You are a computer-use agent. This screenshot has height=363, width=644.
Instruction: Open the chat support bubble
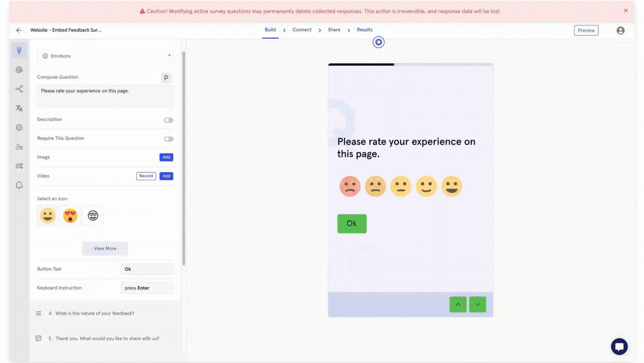619,346
